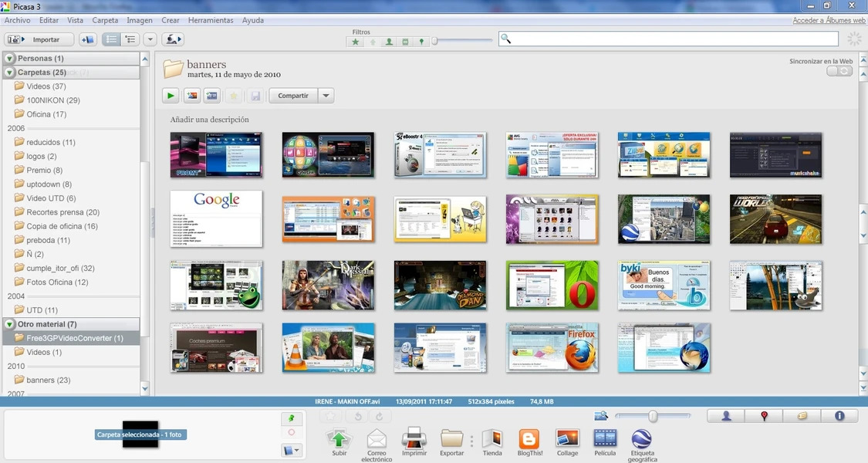Open the Herramientas menu

click(x=210, y=20)
